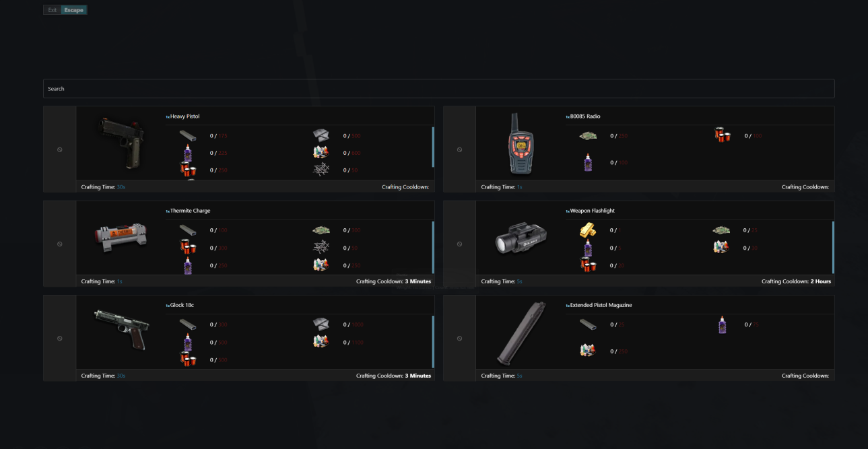
Task: Click the purple glue bottle in Extended Pistol Magazine
Action: tap(723, 324)
